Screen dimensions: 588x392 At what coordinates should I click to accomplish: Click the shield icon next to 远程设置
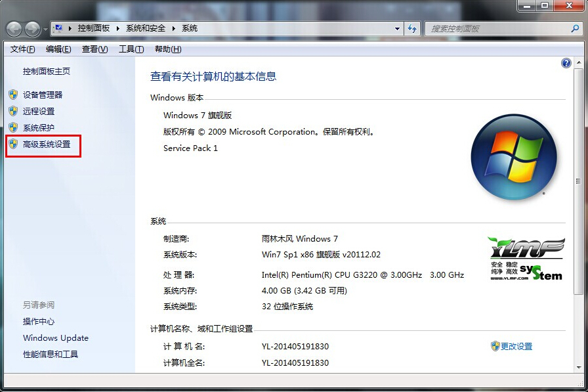click(13, 111)
